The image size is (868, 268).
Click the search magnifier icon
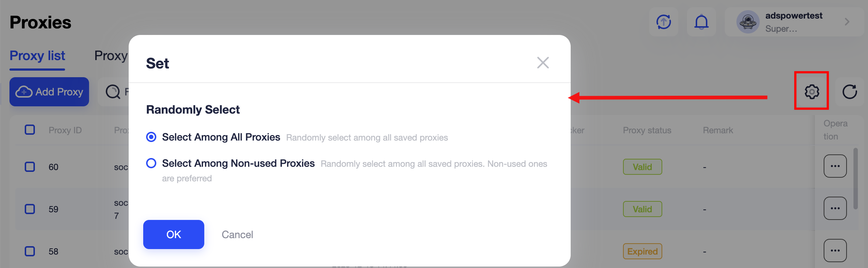coord(113,91)
